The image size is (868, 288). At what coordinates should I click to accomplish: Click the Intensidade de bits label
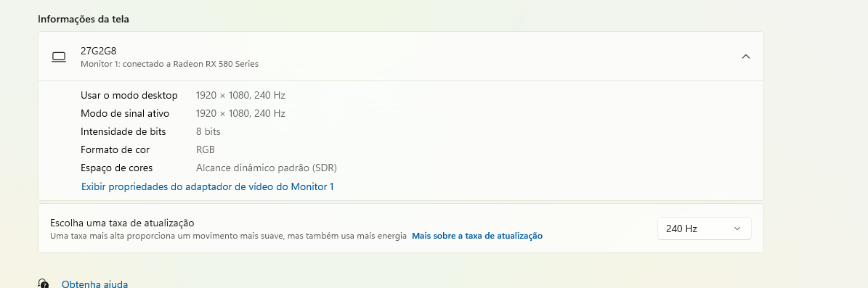point(123,131)
